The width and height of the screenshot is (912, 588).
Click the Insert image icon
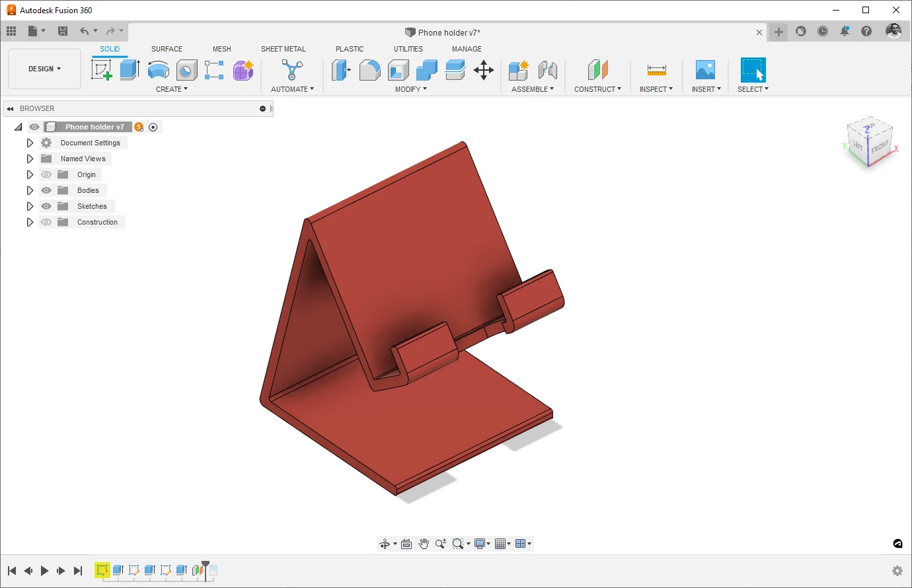(x=706, y=70)
